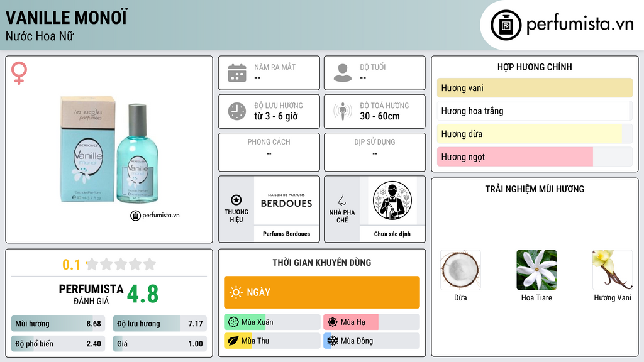Click the Nước Hoa Nữ subtitle
The width and height of the screenshot is (644, 362).
tap(40, 36)
